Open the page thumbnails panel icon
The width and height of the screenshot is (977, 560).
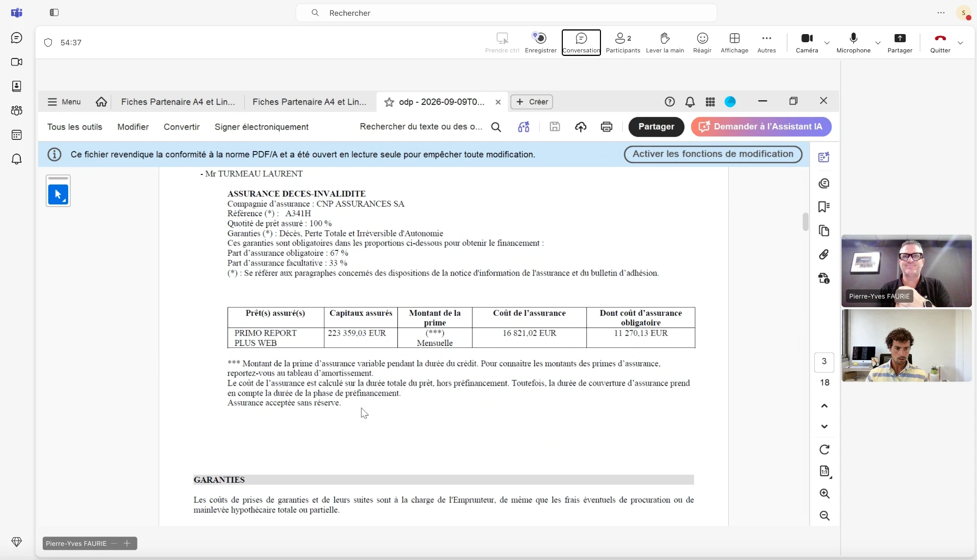click(824, 231)
